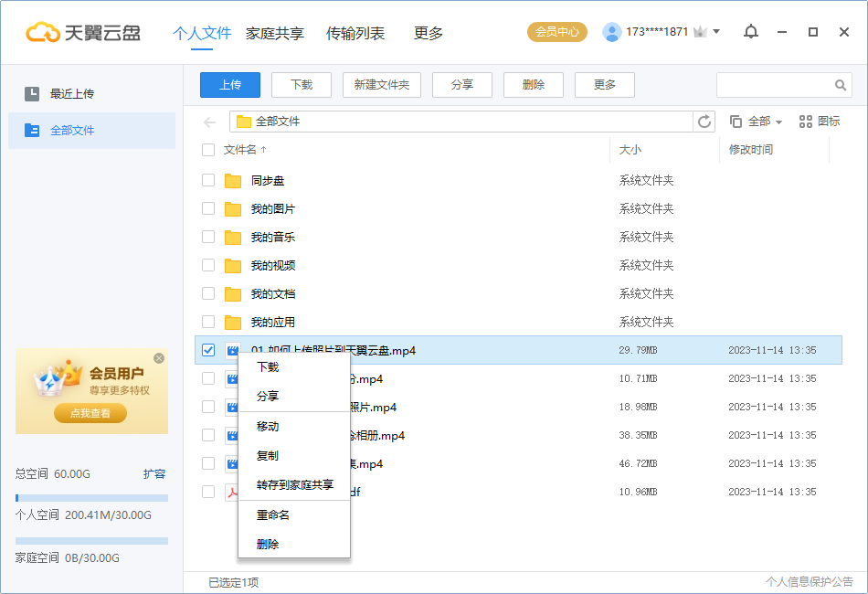This screenshot has width=868, height=594.
Task: Uncheck 01.如何上传照片到天翼云盘.mp4
Action: pyautogui.click(x=207, y=350)
